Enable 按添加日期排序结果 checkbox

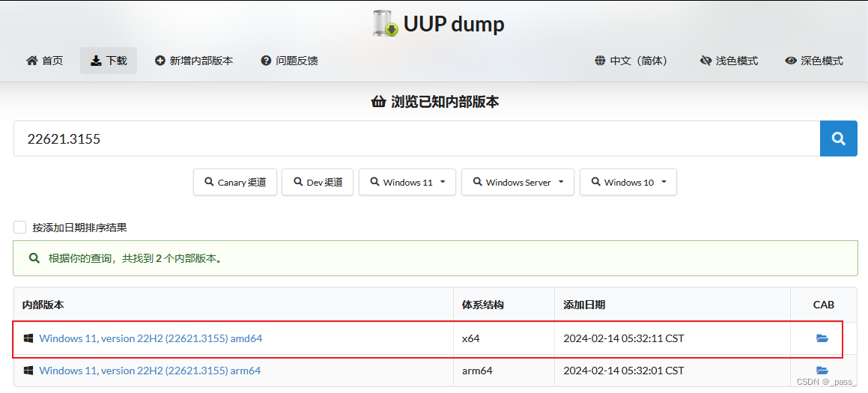(x=20, y=228)
